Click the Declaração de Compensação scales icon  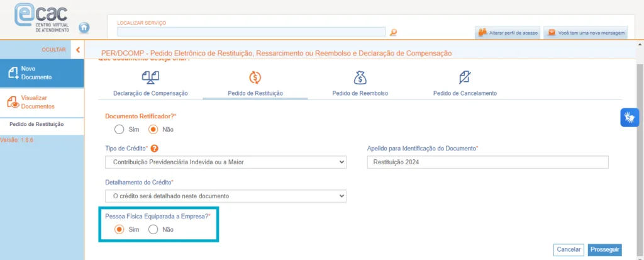coord(150,77)
